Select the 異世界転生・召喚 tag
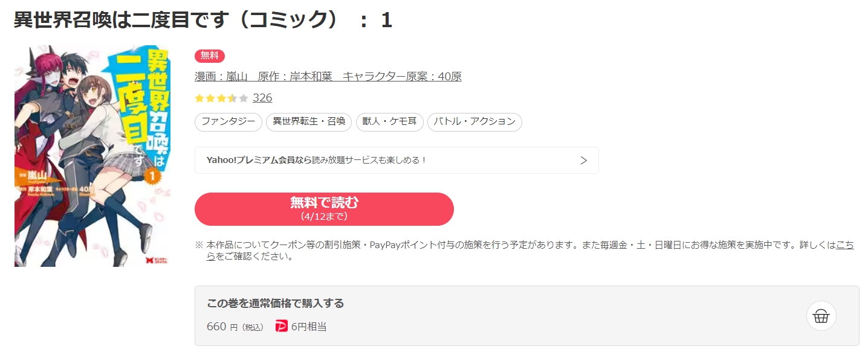The height and width of the screenshot is (358, 868). [309, 122]
